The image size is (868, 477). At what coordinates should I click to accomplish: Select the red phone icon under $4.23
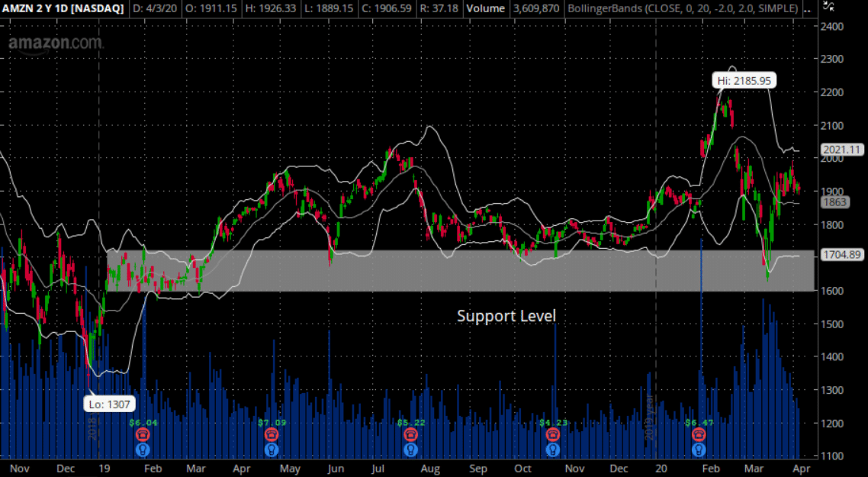tap(552, 434)
